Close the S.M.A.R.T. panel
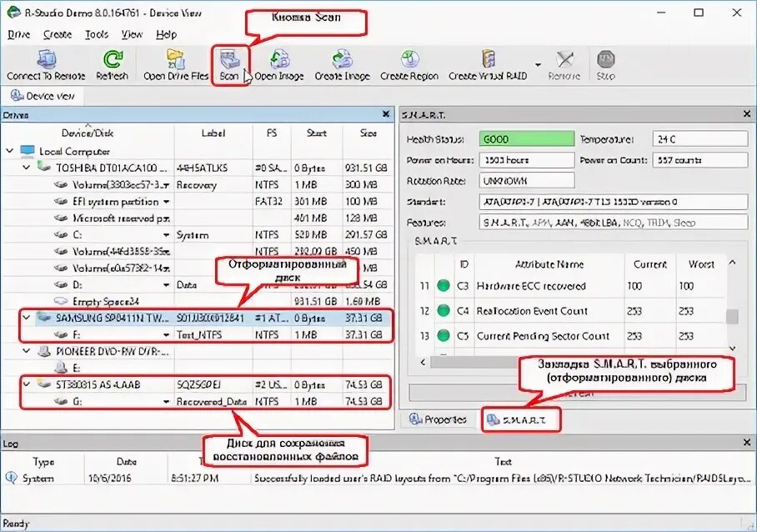The width and height of the screenshot is (757, 532). (x=747, y=114)
